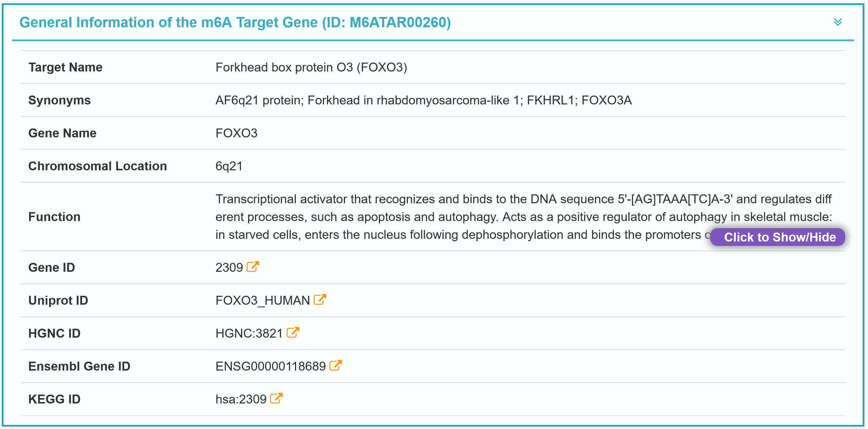This screenshot has height=429, width=868.
Task: Open the Ensembl ENSG00000118689 external link icon
Action: (335, 366)
